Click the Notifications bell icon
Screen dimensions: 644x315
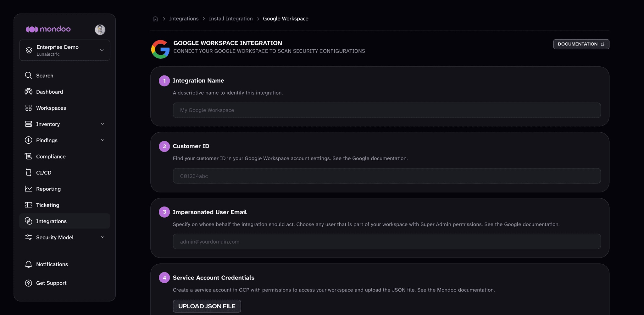[28, 264]
